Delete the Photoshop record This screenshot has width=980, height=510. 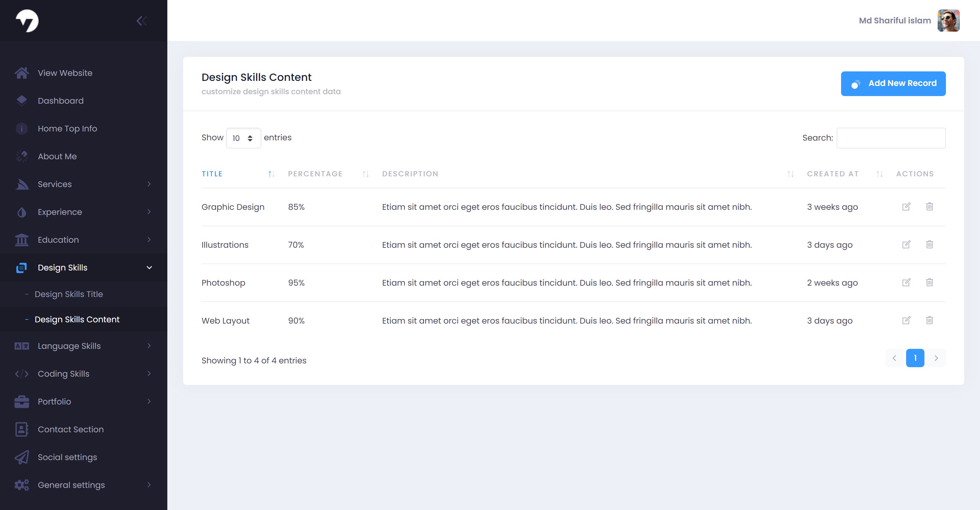tap(929, 282)
